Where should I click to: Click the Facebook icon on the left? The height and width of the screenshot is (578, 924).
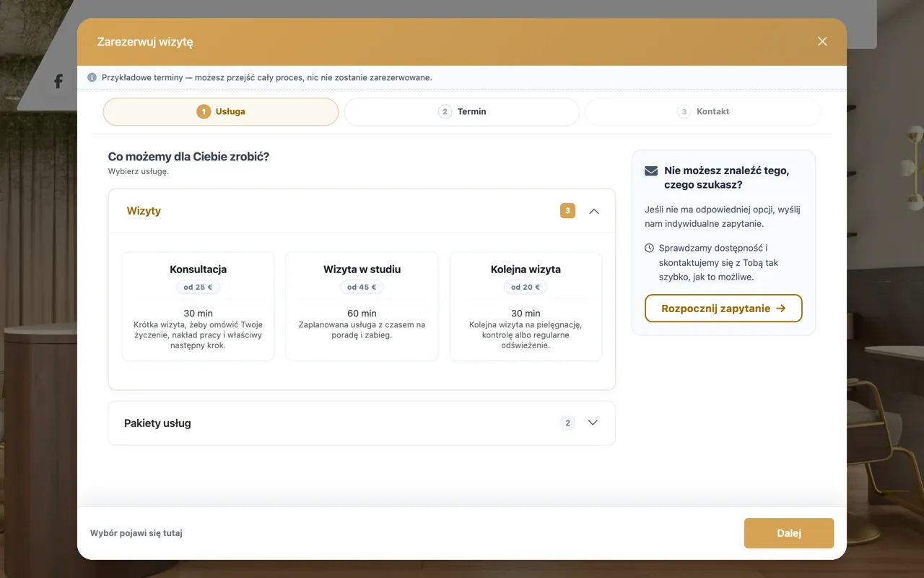tap(58, 82)
